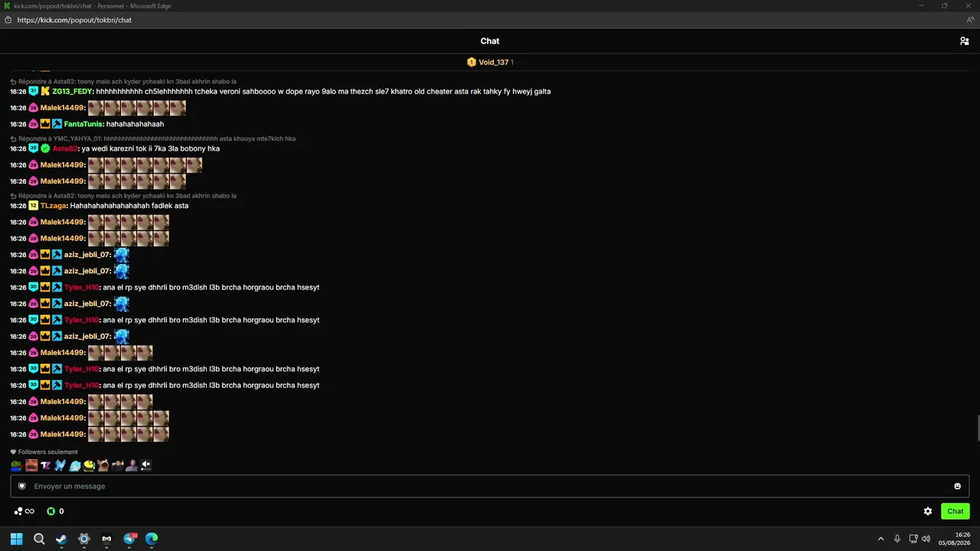Insert the pointing man quick emote
The image size is (980, 551).
coord(117,465)
